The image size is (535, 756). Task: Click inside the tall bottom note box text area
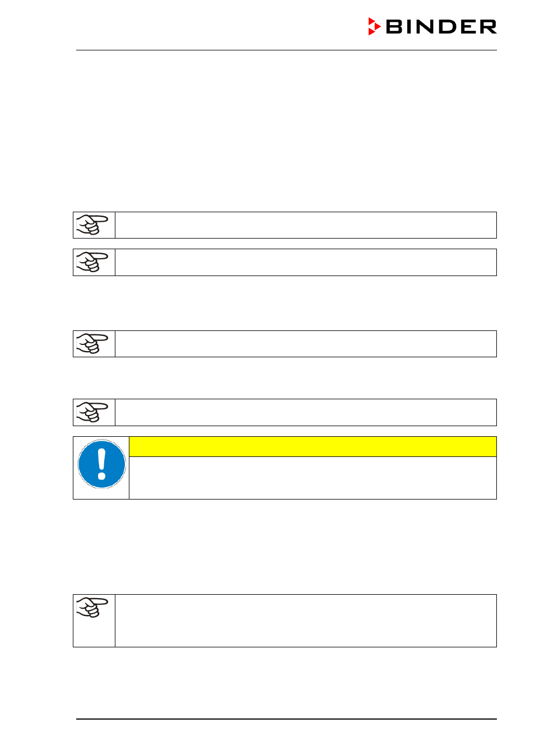tap(306, 620)
